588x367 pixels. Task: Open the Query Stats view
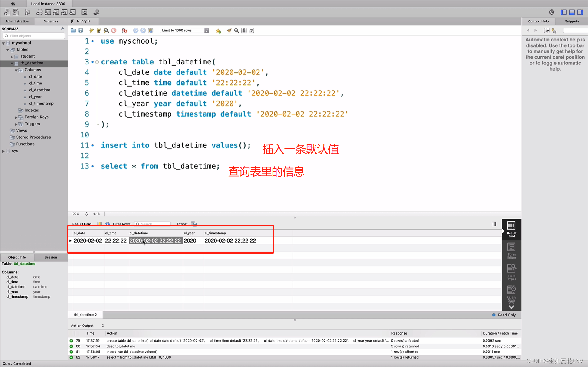pyautogui.click(x=511, y=293)
